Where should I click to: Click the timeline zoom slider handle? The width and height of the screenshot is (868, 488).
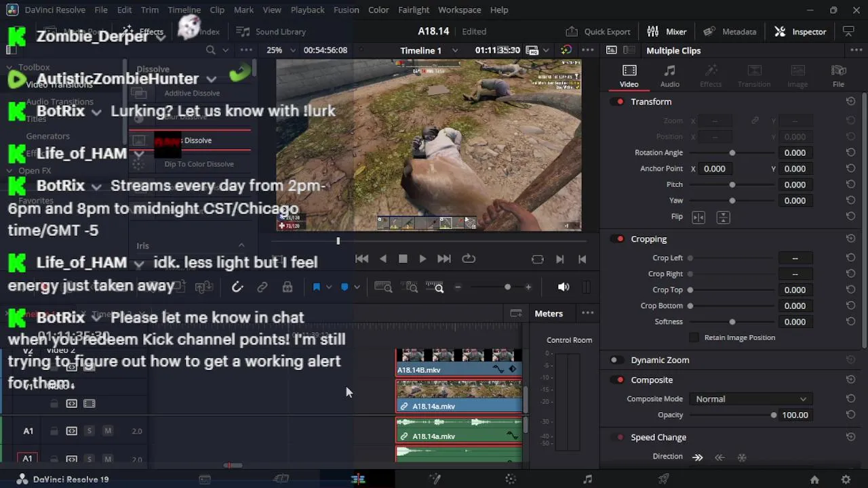click(x=507, y=287)
